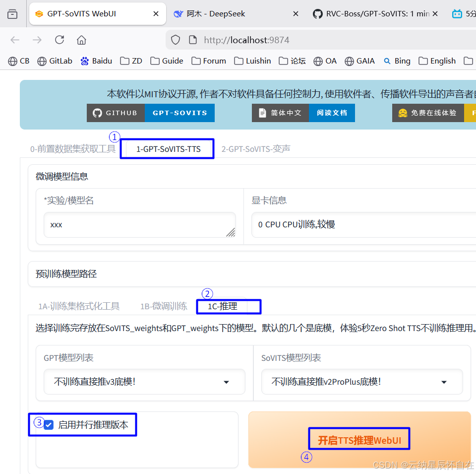
Task: Expand the 预训练模型路径 section
Action: tap(252, 274)
